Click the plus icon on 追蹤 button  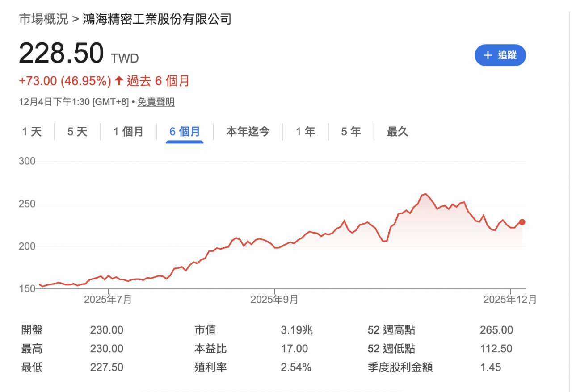[x=488, y=55]
